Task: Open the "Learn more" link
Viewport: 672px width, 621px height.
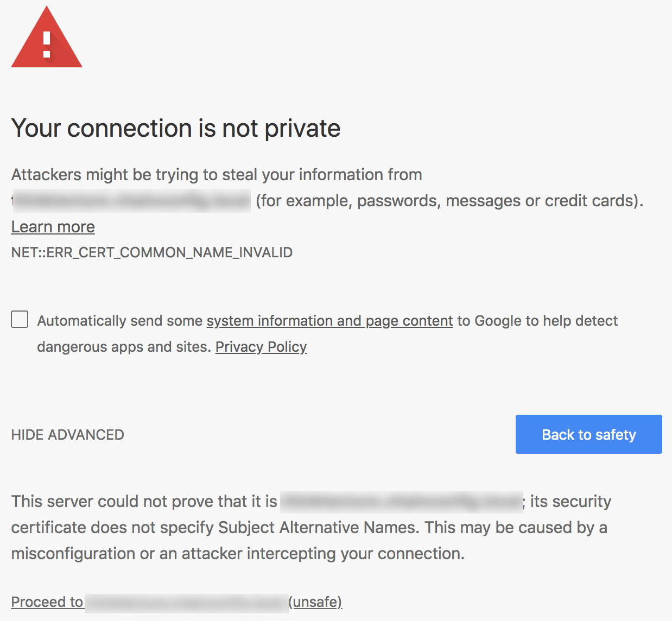Action: tap(52, 227)
